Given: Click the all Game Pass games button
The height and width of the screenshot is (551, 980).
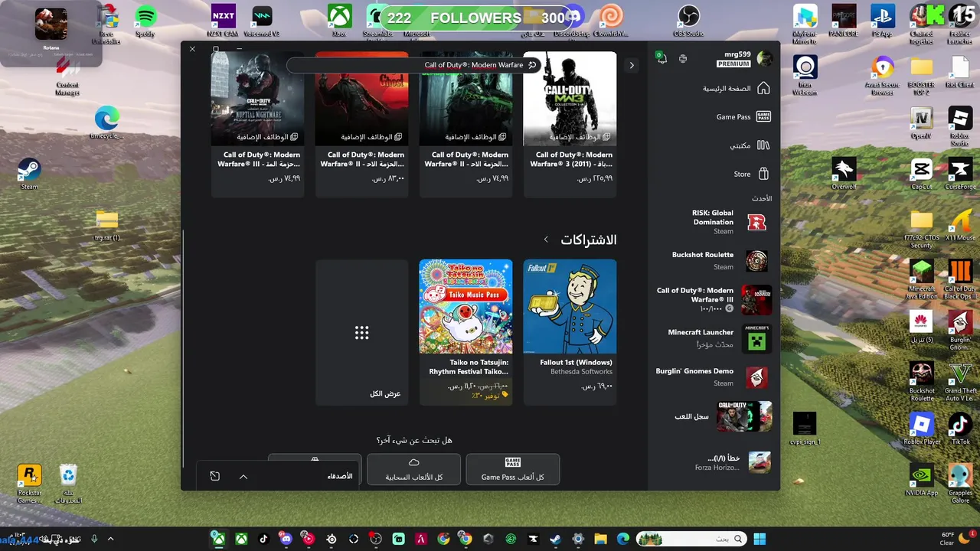Looking at the screenshot, I should pos(512,468).
